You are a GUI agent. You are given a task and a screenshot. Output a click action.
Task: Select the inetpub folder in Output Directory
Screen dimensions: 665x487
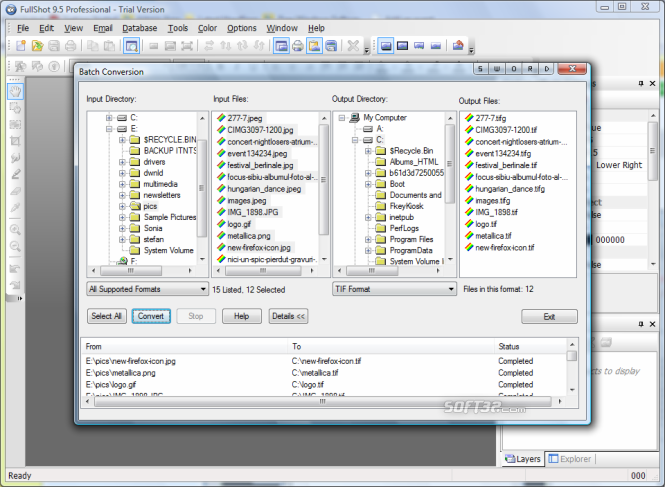(401, 217)
